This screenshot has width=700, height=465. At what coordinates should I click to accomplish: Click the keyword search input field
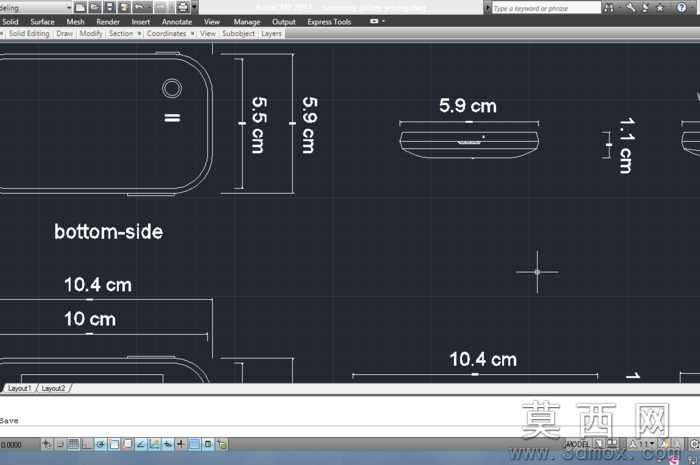pos(546,8)
